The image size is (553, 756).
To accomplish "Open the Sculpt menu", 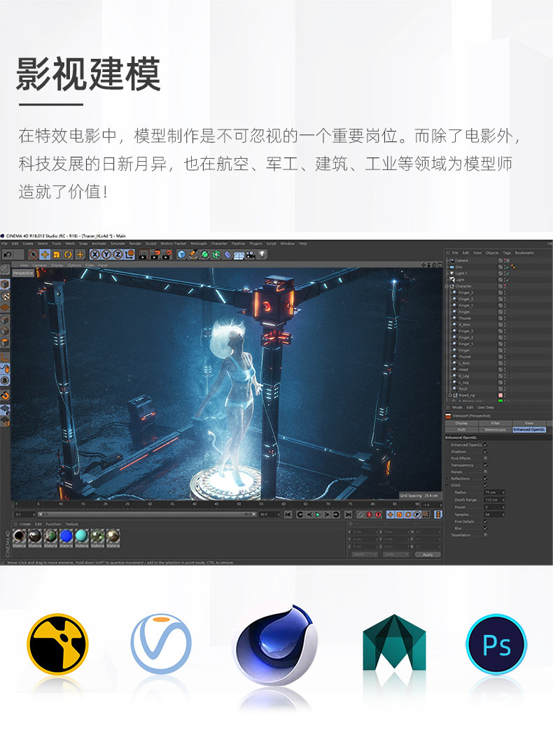I will pos(151,244).
